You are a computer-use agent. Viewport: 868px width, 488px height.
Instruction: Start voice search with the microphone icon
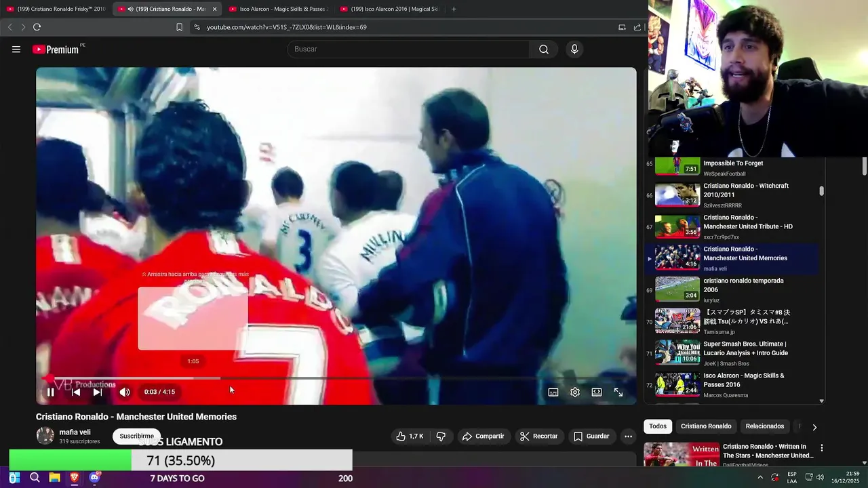574,49
